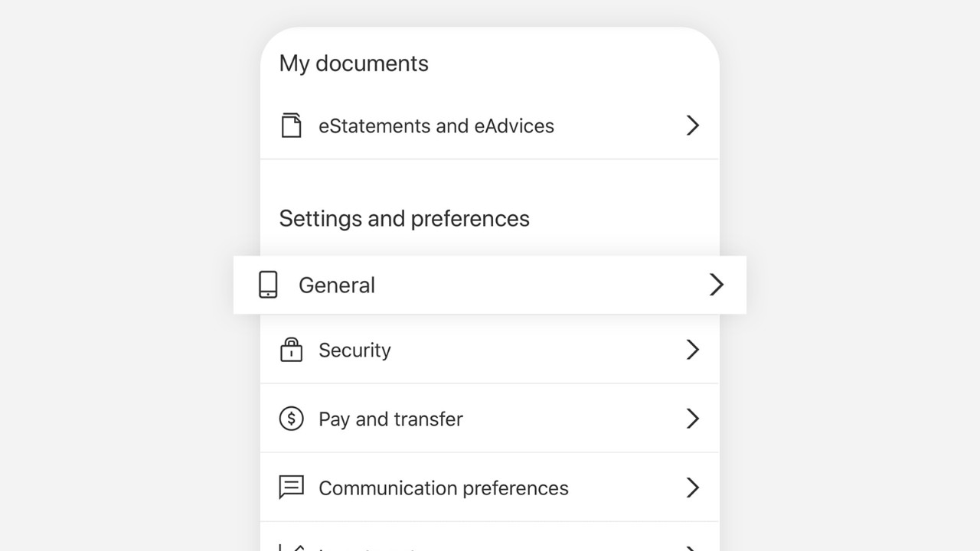Screen dimensions: 980x551
Task: Click the Pay and transfer dollar icon
Action: [x=291, y=419]
